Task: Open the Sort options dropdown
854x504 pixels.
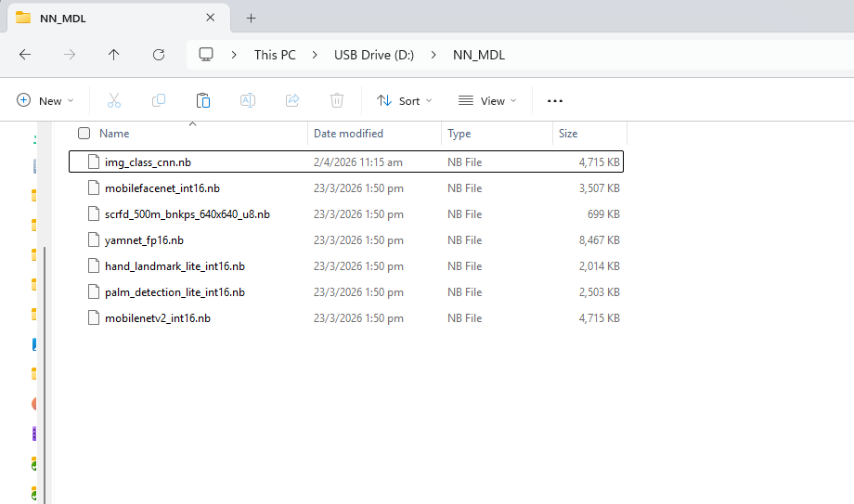Action: pos(404,100)
